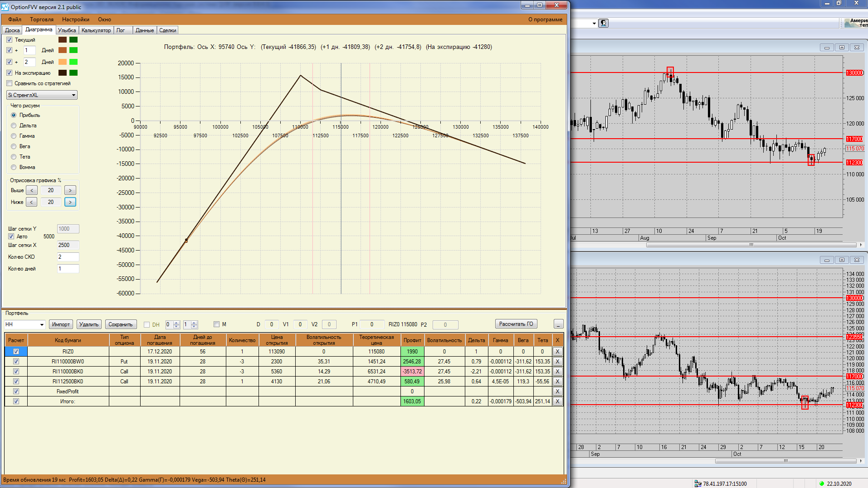Open the Файл menu
Image resolution: width=868 pixels, height=488 pixels.
(x=15, y=19)
